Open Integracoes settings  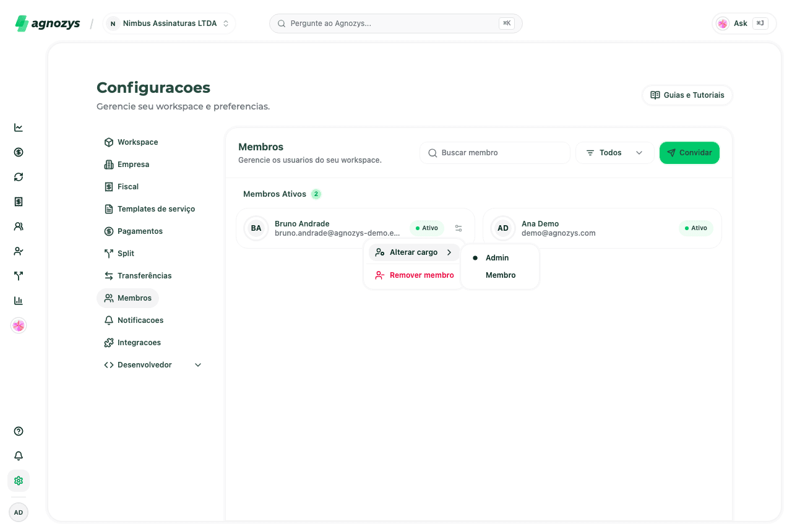tap(132, 343)
